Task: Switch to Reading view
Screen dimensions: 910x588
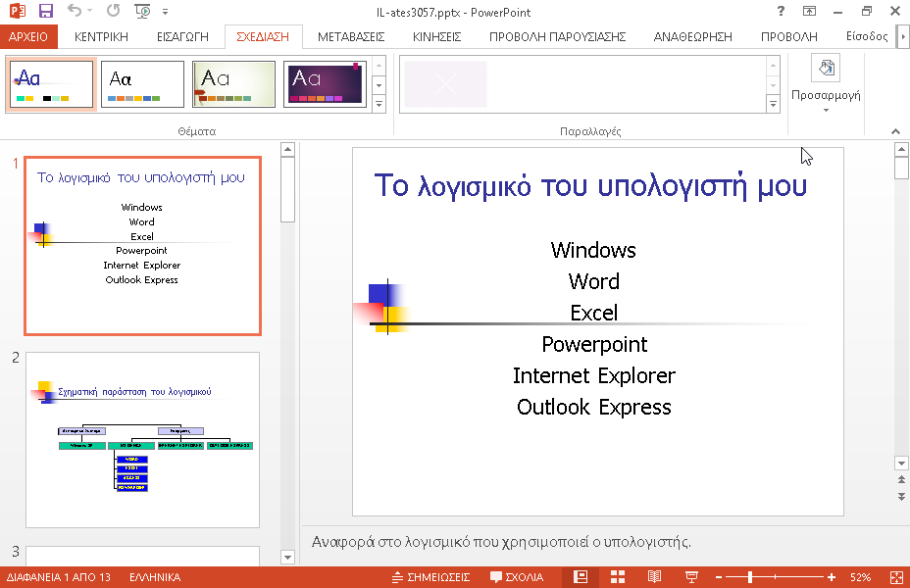Action: pos(654,577)
